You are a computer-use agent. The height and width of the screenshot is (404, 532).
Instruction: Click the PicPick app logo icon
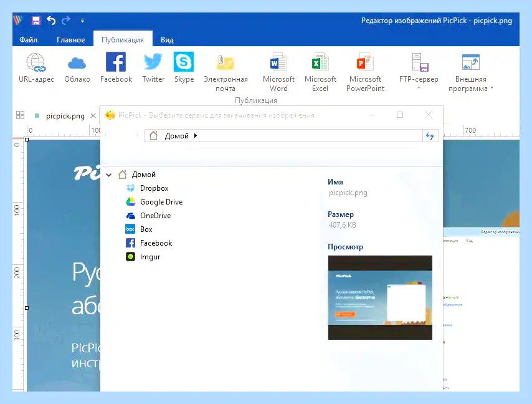(18, 21)
